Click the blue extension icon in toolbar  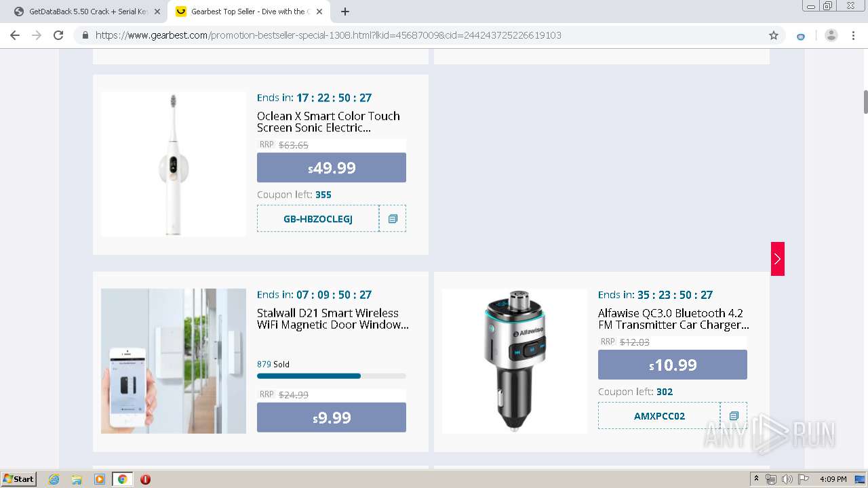[x=801, y=36]
